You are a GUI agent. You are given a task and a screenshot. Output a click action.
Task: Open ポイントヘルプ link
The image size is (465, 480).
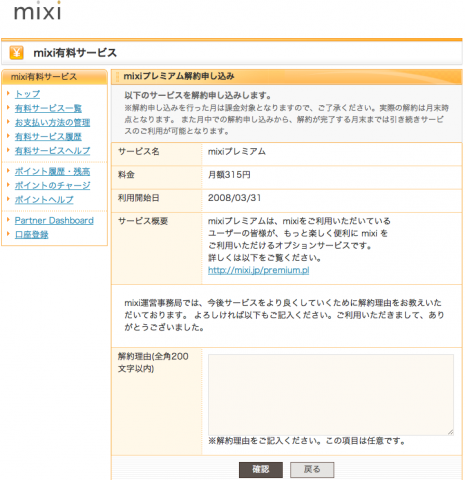coord(44,200)
